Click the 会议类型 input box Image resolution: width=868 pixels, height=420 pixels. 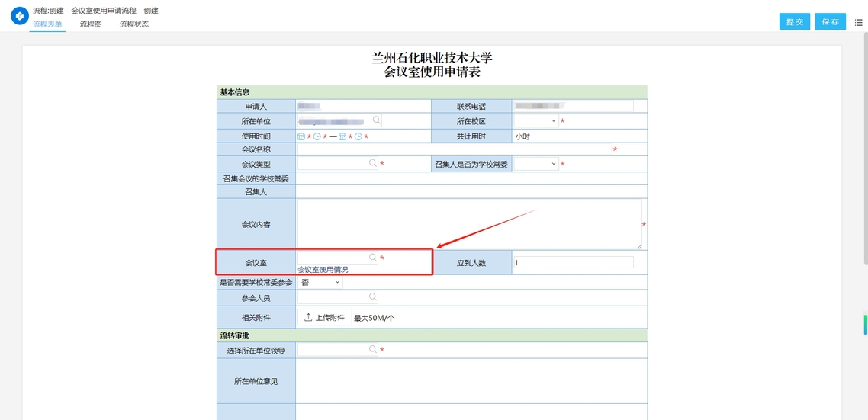[338, 164]
